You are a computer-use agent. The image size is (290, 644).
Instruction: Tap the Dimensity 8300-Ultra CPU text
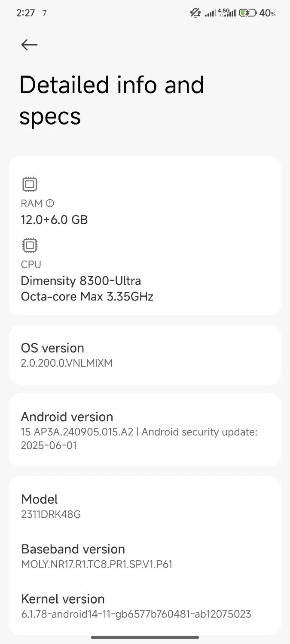click(x=81, y=281)
